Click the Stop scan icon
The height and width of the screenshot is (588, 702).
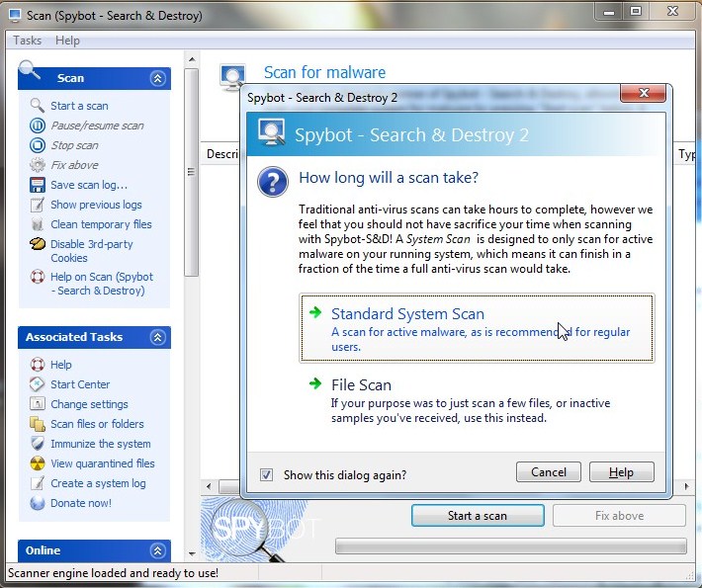pos(38,145)
